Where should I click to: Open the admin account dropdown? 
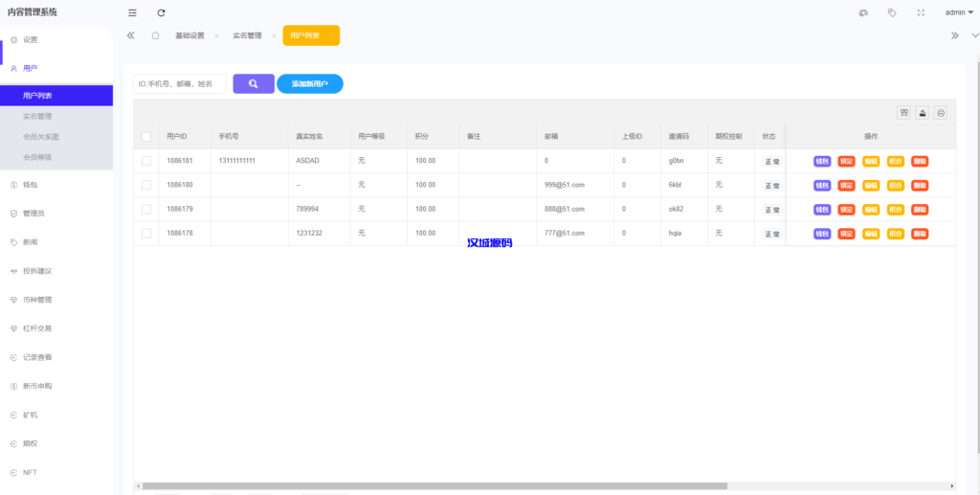pyautogui.click(x=958, y=12)
